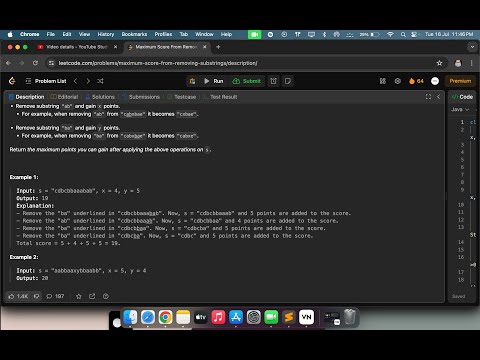Switch to the YouTube Studio Video details tab
480x360 pixels.
coord(77,47)
